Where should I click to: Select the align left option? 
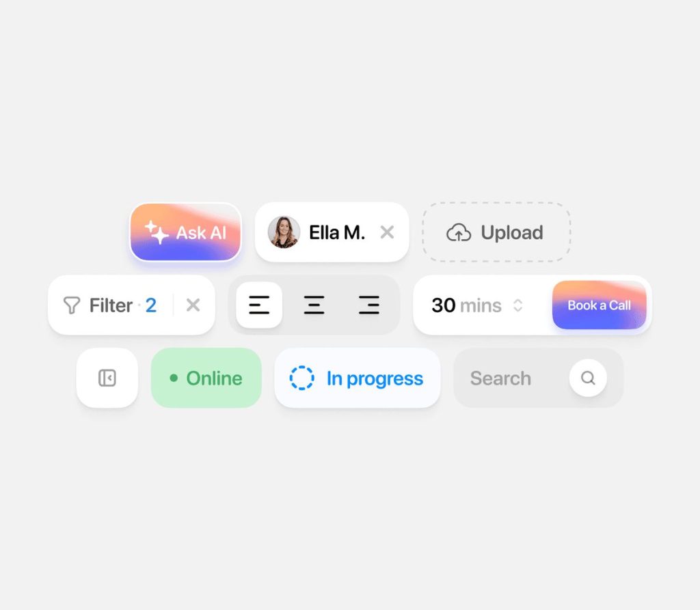pos(259,305)
